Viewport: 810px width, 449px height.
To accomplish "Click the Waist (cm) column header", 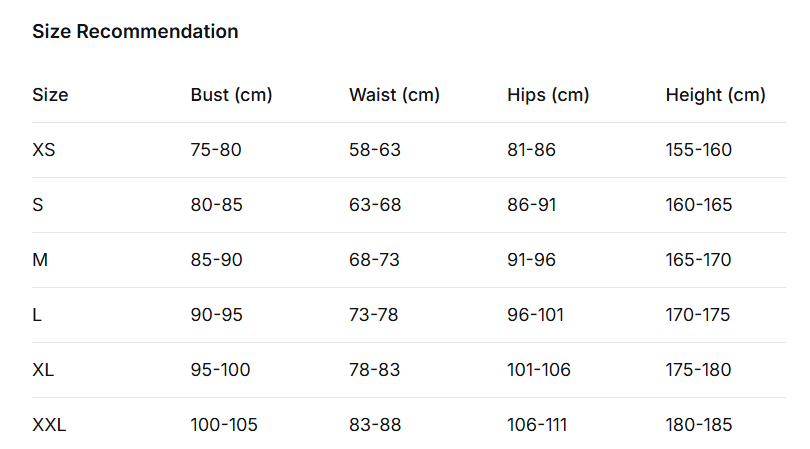I will (x=394, y=95).
